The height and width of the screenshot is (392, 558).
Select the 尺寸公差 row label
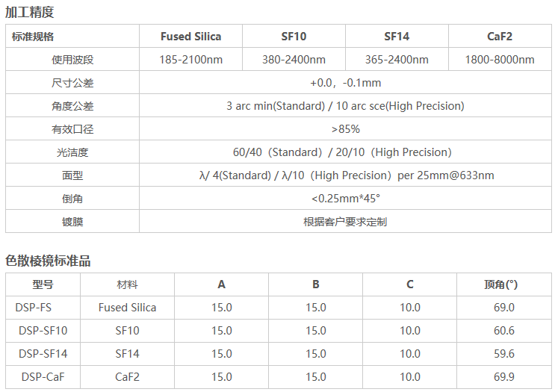(x=72, y=83)
